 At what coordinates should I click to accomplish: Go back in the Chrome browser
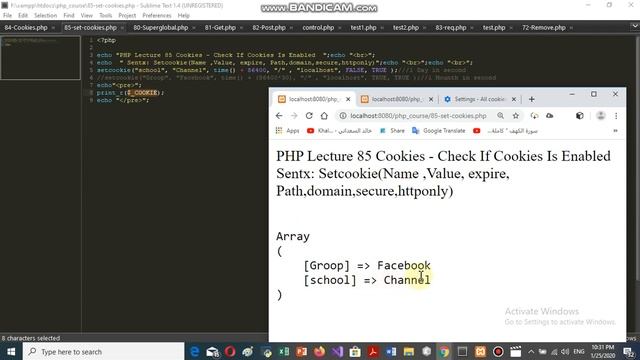pos(279,116)
